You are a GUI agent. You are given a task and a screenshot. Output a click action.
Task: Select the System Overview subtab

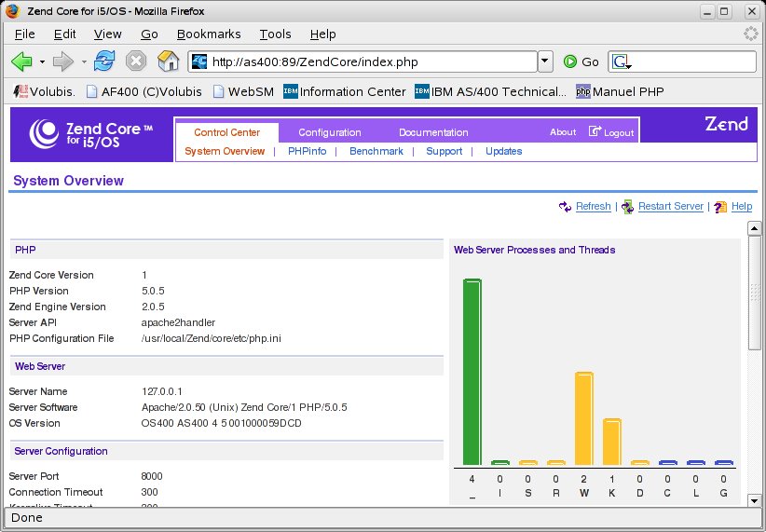tap(225, 152)
